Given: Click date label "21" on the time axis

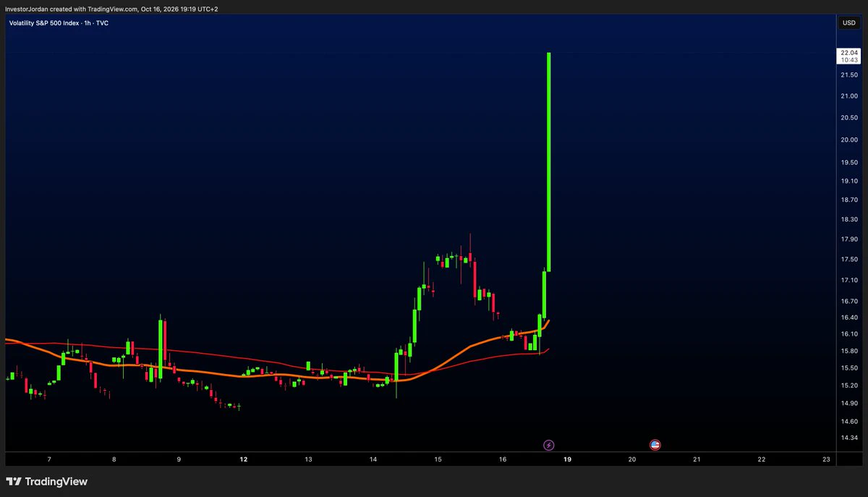Looking at the screenshot, I should pyautogui.click(x=697, y=459).
